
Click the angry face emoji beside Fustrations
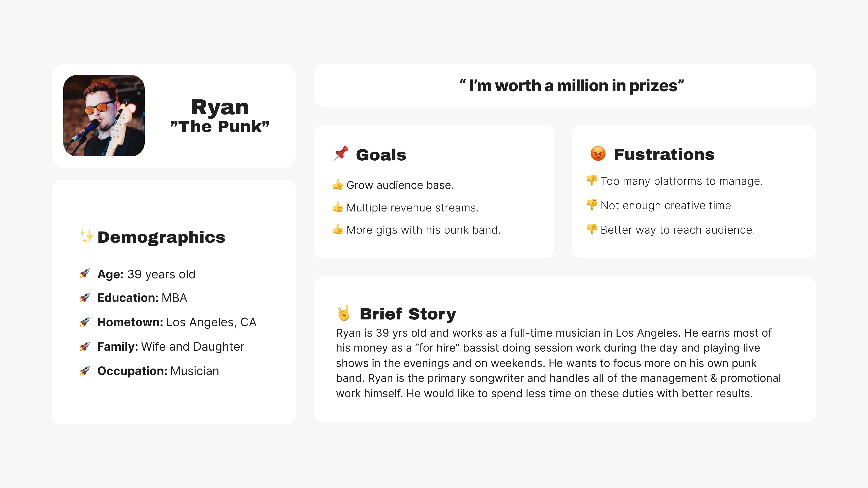(598, 154)
